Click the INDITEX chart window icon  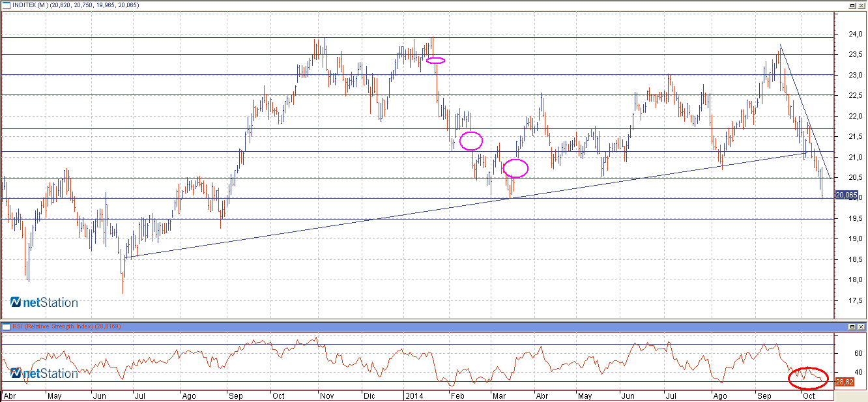(6, 5)
